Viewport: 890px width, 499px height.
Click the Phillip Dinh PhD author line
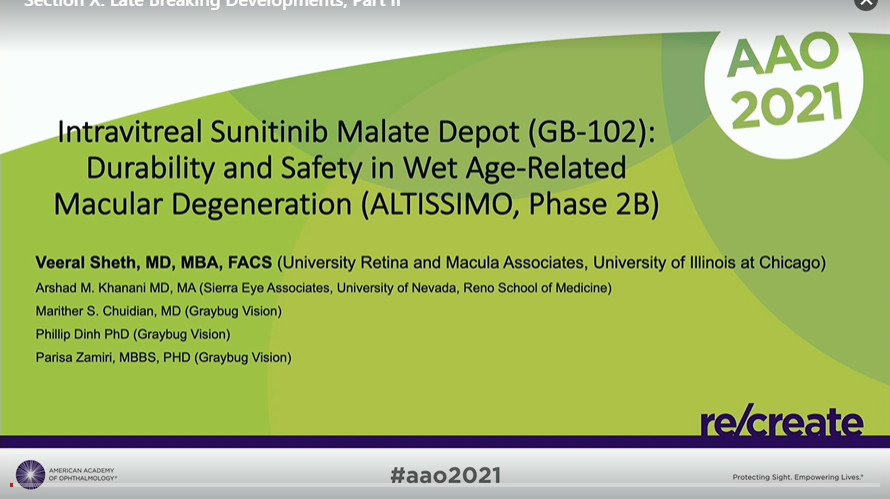point(133,334)
